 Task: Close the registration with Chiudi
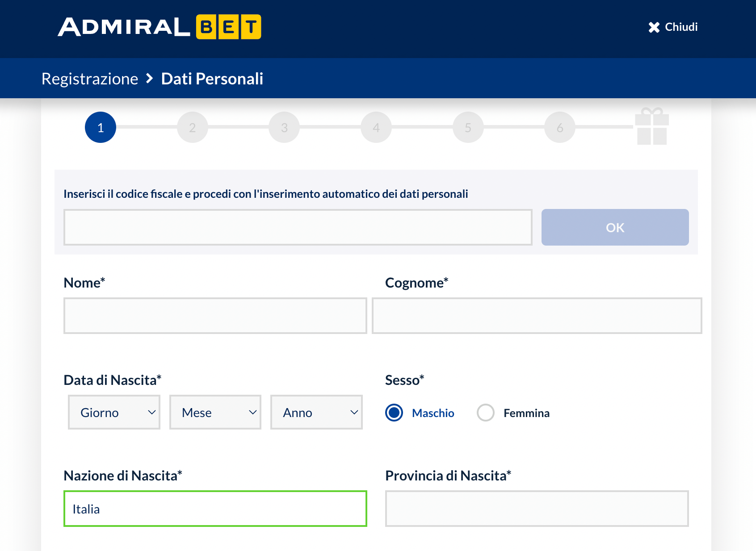point(673,27)
